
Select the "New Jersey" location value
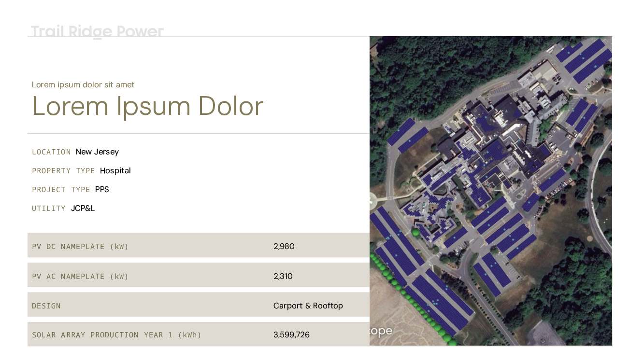point(97,152)
